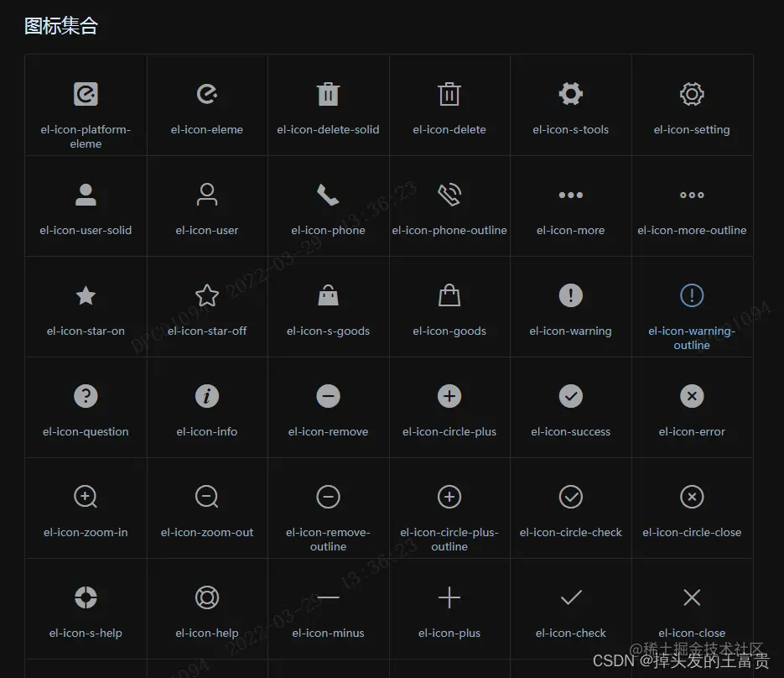Select the el-icon-circle-close outlined icon
The image size is (784, 678).
tap(692, 497)
